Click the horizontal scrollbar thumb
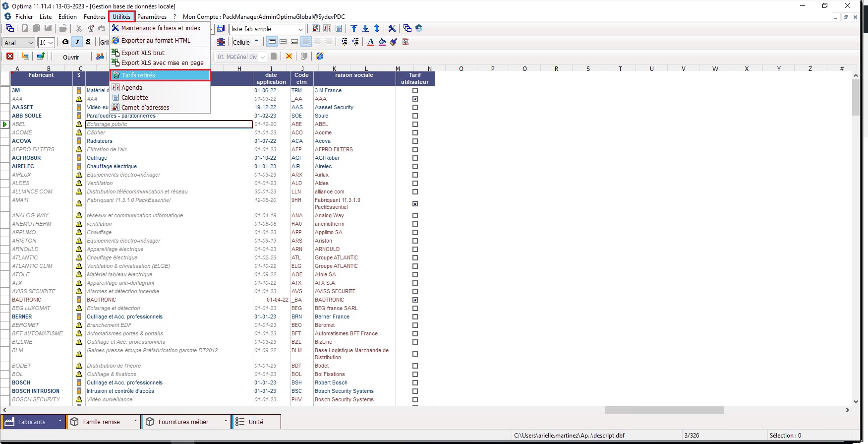 [664, 410]
